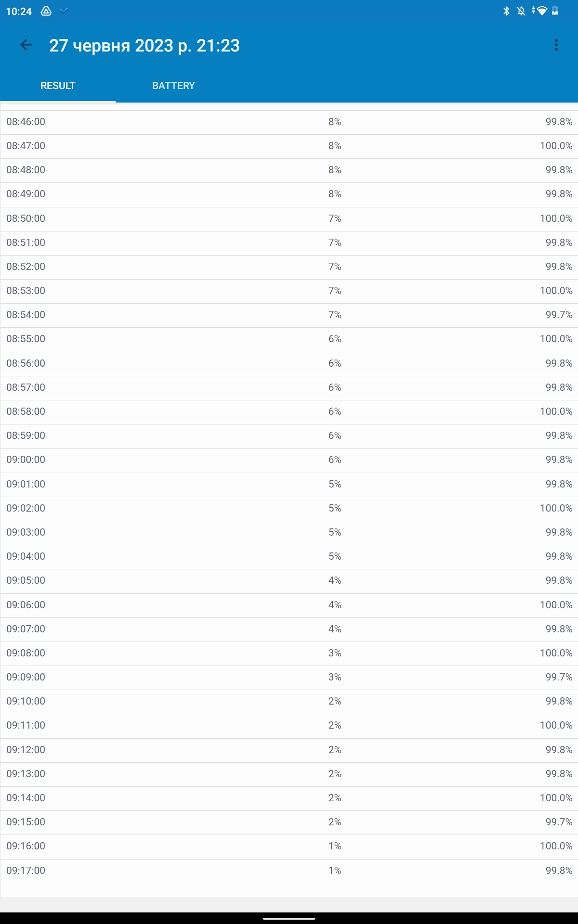This screenshot has height=924, width=578.
Task: Select the last row 09:17:00
Action: pyautogui.click(x=289, y=871)
